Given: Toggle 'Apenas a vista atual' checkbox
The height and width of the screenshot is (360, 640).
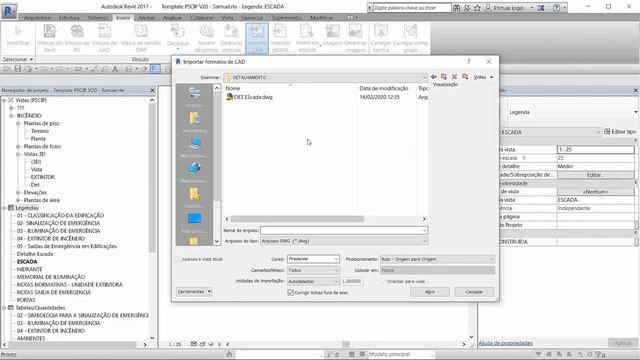Looking at the screenshot, I should pyautogui.click(x=178, y=259).
